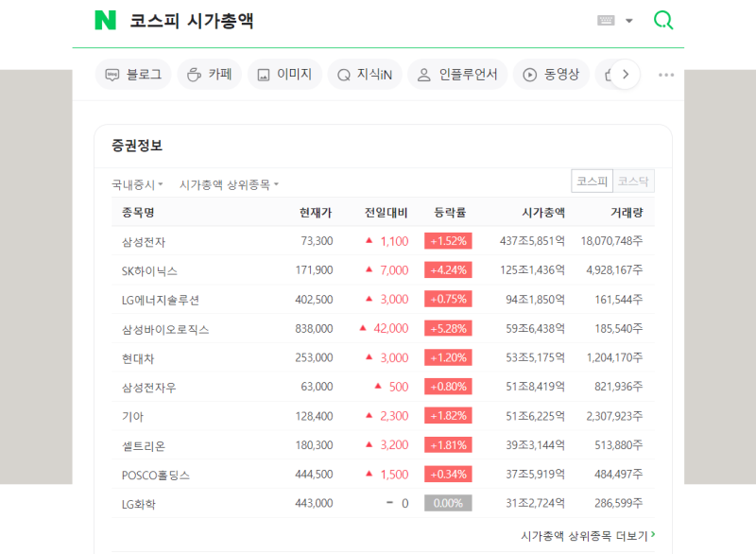Select the 코스피 market toggle
The width and height of the screenshot is (756, 554).
click(593, 182)
